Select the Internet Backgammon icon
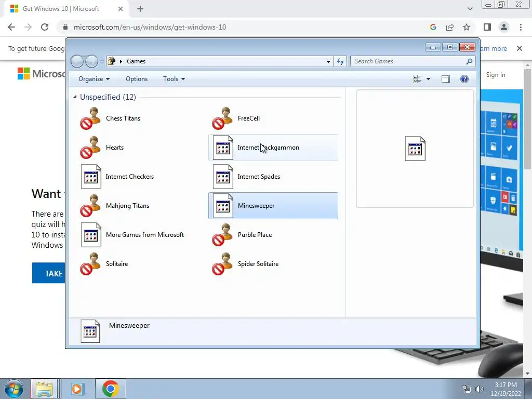Viewport: 532px width, 399px height. coord(223,148)
